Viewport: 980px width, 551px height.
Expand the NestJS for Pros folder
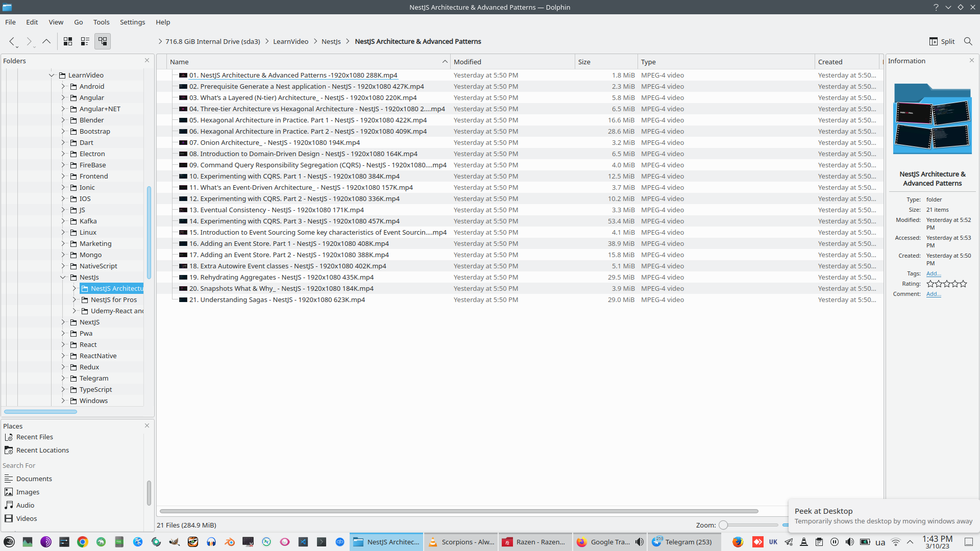(75, 300)
